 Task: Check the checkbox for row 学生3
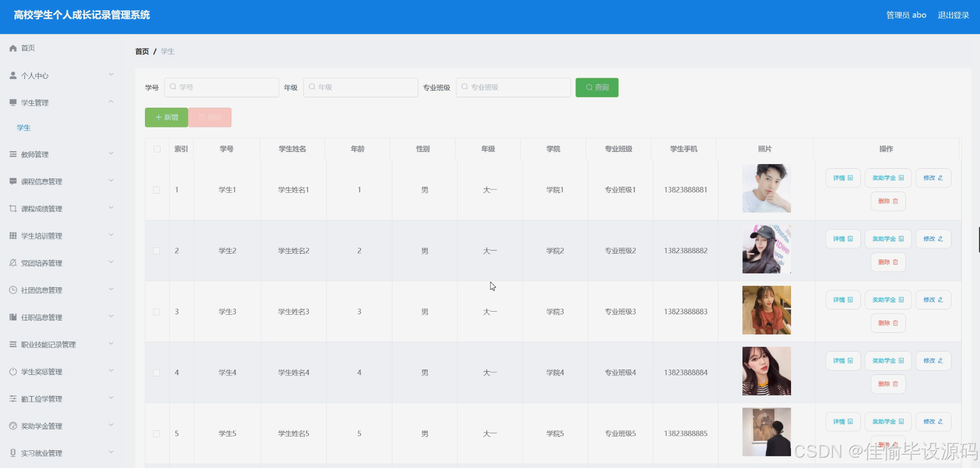point(156,312)
